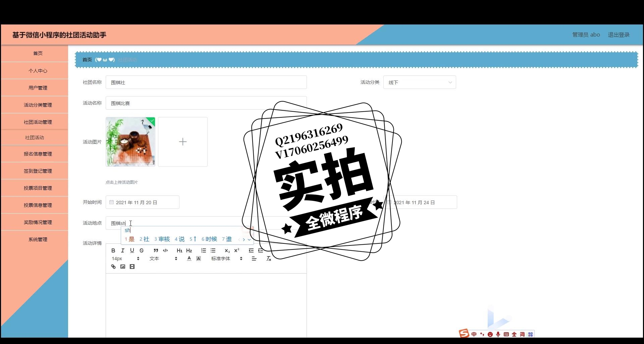
Task: Apply superscript formatting
Action: (237, 250)
